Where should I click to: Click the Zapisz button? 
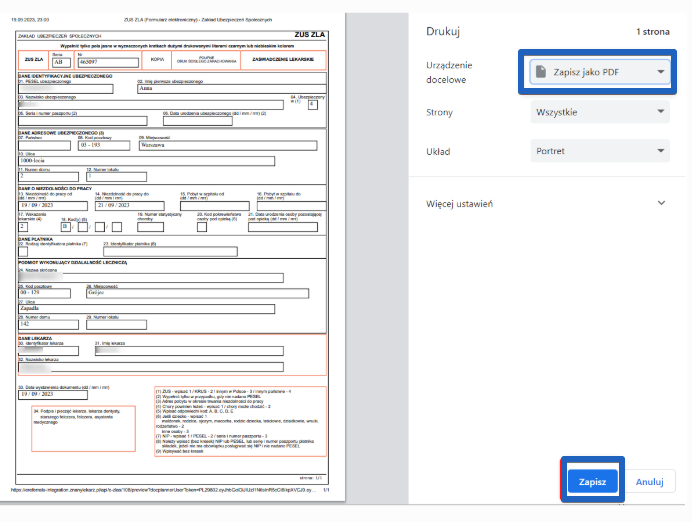click(x=592, y=481)
